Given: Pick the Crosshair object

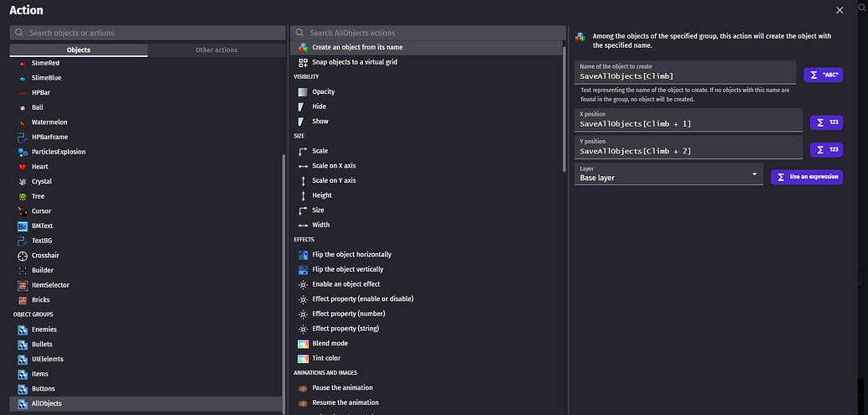Looking at the screenshot, I should (44, 255).
